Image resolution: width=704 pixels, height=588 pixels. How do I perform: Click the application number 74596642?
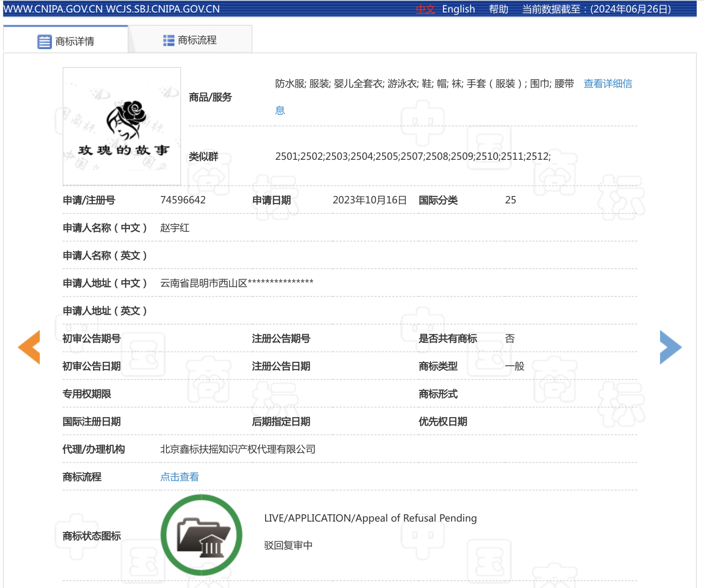coord(183,200)
